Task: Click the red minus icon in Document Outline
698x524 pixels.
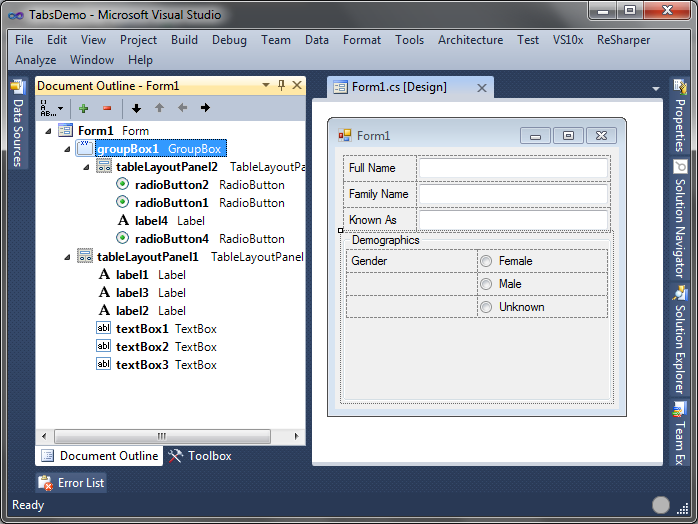Action: [107, 108]
